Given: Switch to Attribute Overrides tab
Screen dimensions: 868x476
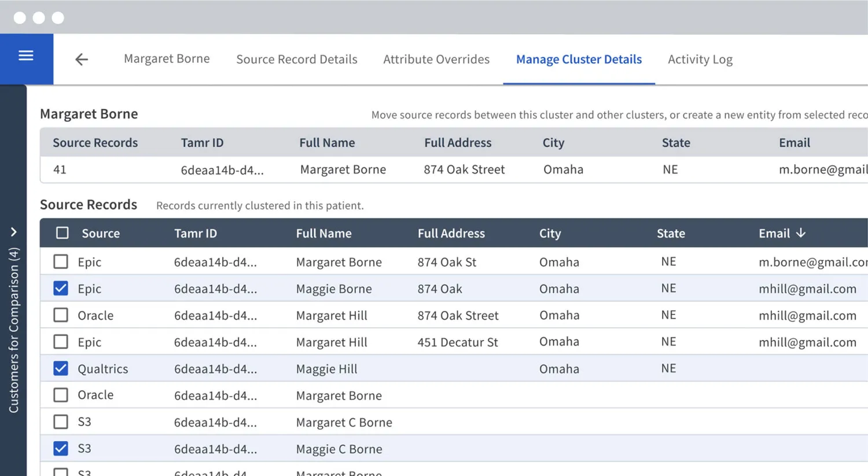Looking at the screenshot, I should pyautogui.click(x=436, y=59).
